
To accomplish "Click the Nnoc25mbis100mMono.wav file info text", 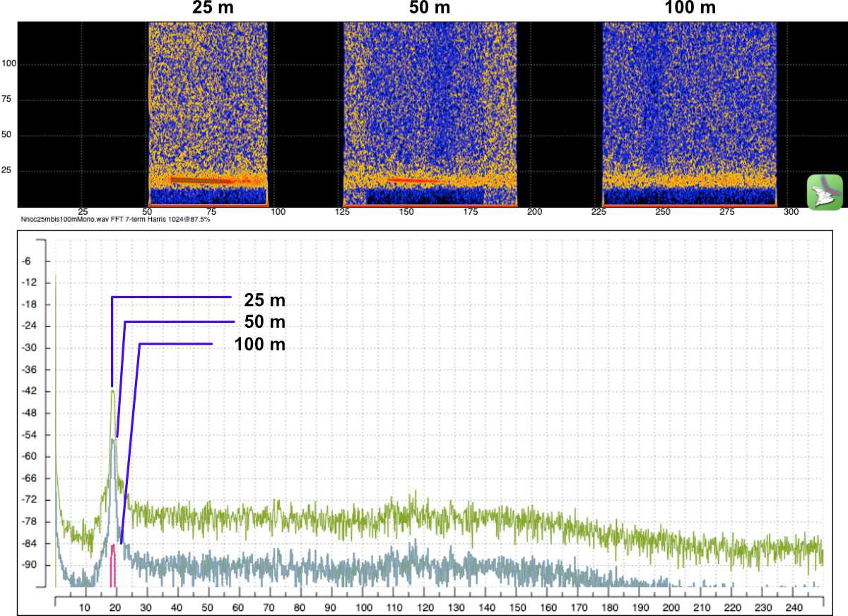I will (x=115, y=220).
